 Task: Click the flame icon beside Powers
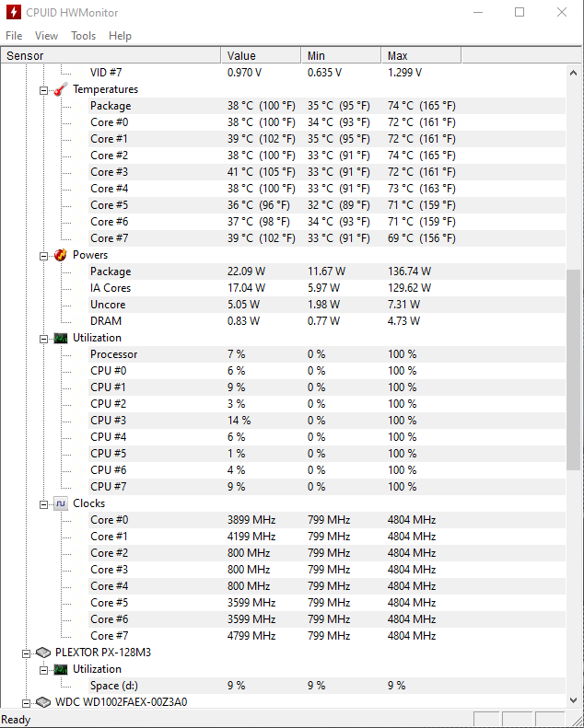[60, 255]
